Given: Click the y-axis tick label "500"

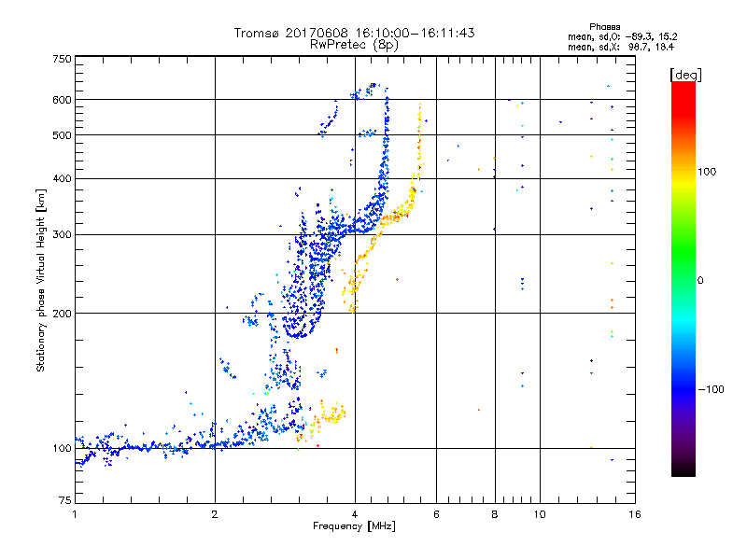Looking at the screenshot, I should pos(63,135).
